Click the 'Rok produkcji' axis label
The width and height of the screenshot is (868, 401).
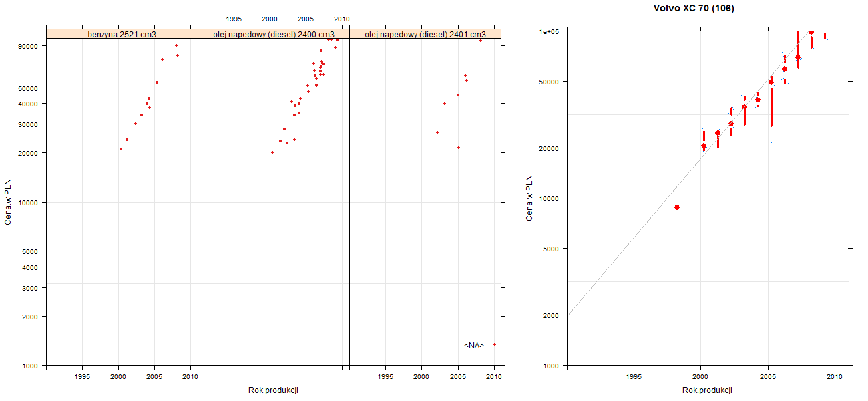click(273, 390)
